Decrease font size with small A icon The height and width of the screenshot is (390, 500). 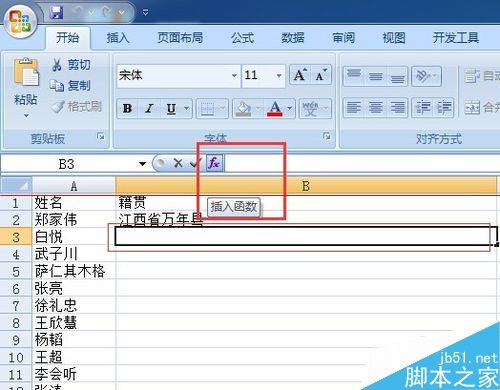click(321, 75)
